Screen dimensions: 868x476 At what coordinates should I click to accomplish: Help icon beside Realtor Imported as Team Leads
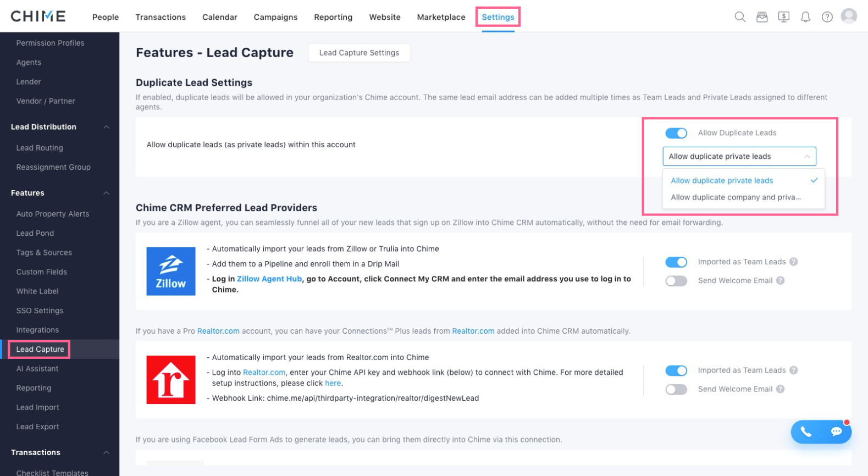[x=794, y=370]
